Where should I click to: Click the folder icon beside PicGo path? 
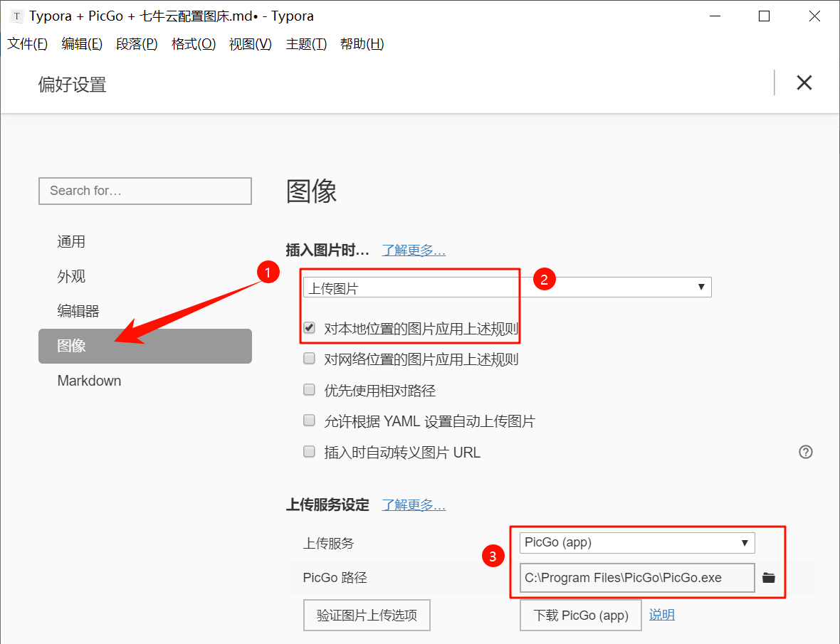(x=768, y=578)
